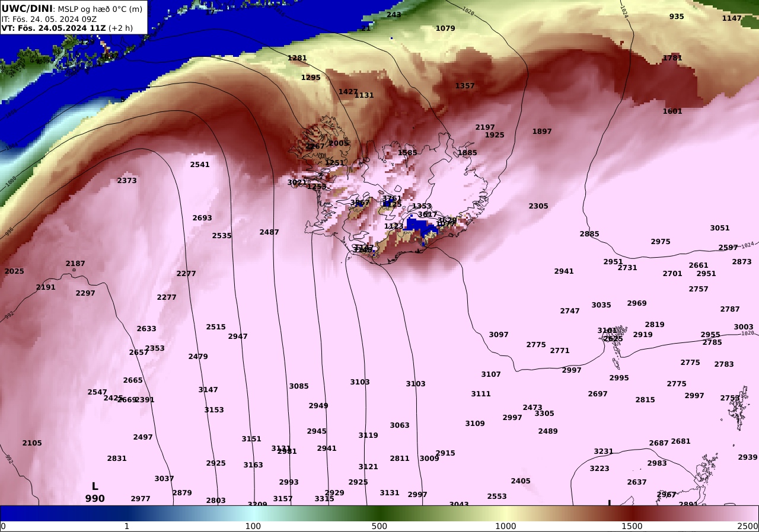This screenshot has height=532, width=759.
Task: Click the height value 2187
Action: click(x=75, y=264)
